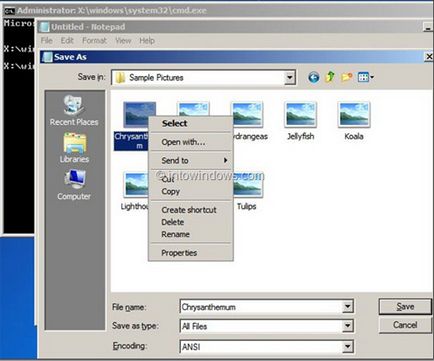Click the Cancel button
434x361 pixels.
[405, 325]
